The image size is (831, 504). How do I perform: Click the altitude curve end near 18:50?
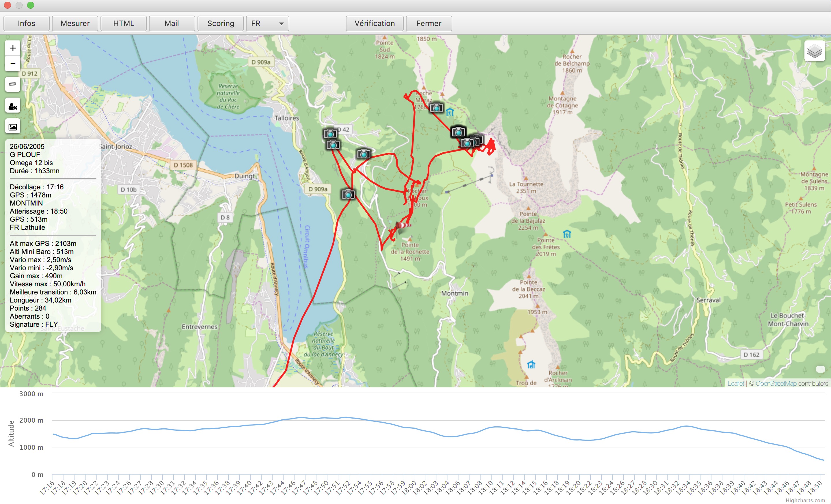click(x=823, y=460)
